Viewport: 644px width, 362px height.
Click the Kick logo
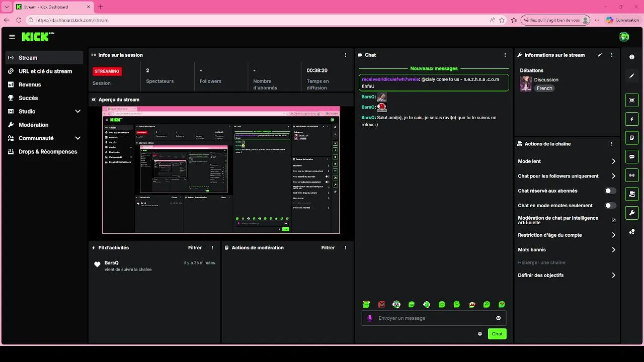coord(38,37)
